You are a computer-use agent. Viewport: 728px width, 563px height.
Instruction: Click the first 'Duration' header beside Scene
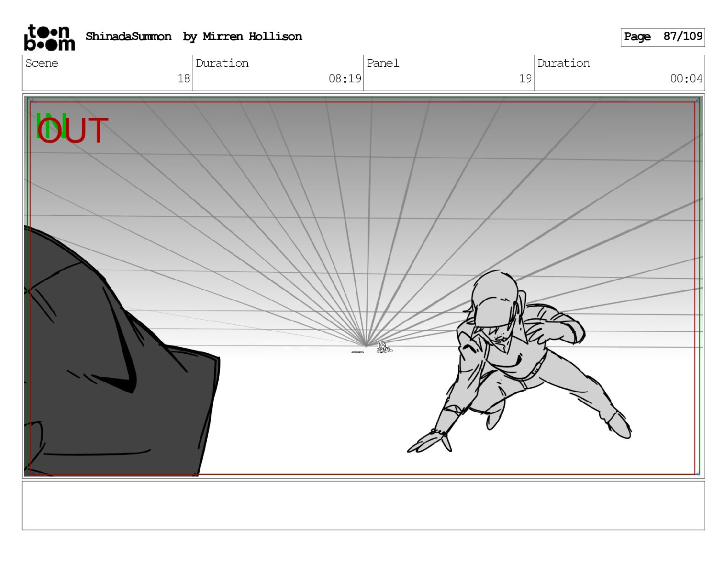[x=222, y=63]
